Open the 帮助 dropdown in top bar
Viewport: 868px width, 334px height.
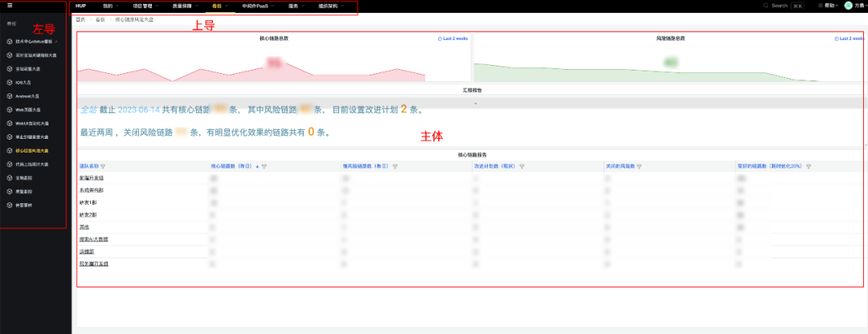coord(832,6)
